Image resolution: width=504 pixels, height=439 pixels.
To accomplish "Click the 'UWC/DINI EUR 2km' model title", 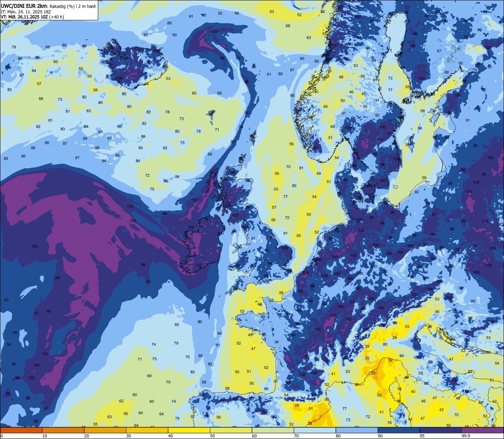I will tap(24, 6).
